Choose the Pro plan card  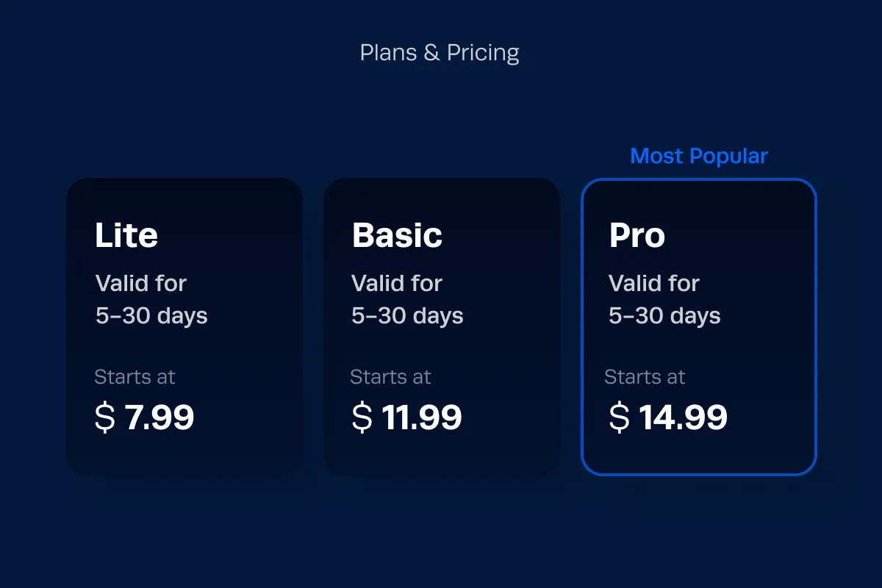tap(699, 327)
